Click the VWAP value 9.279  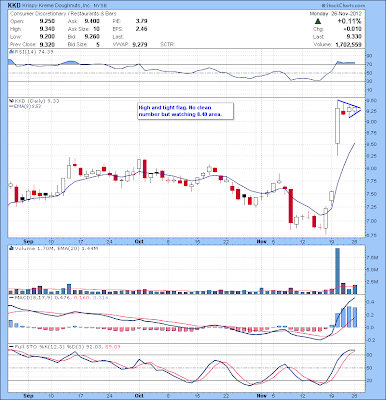(x=140, y=44)
